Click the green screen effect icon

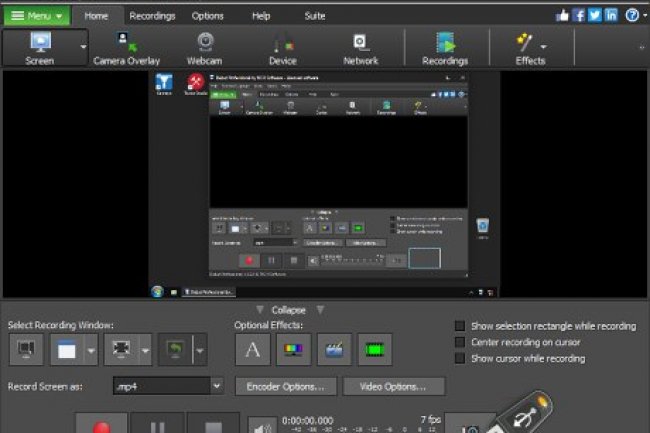pyautogui.click(x=375, y=349)
